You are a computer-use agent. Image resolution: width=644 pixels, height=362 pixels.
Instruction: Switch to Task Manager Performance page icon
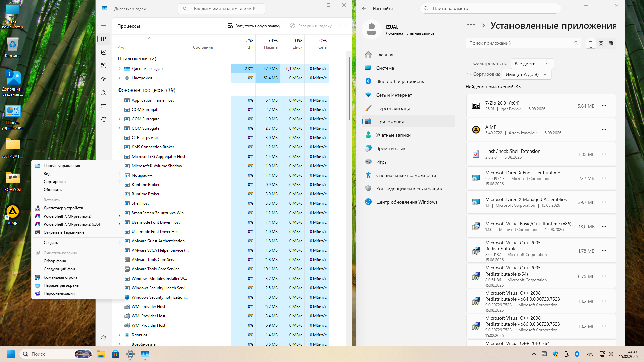(104, 52)
